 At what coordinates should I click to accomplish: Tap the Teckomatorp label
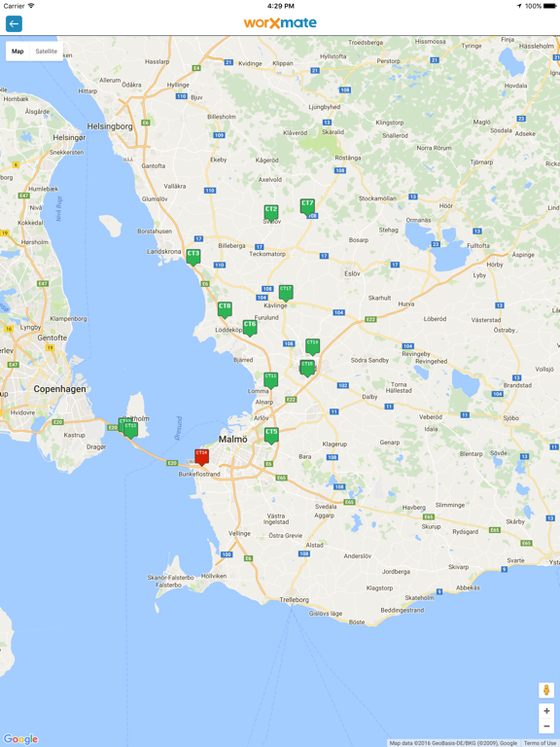point(267,254)
